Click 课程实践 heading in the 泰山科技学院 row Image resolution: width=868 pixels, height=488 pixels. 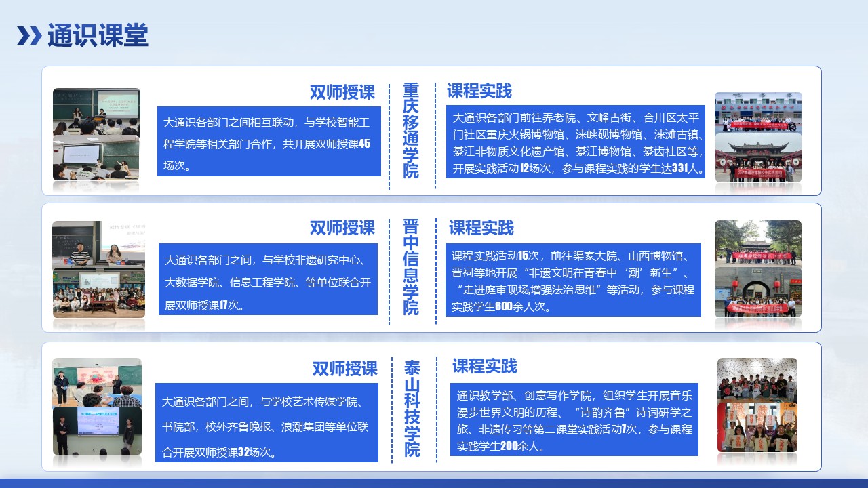pos(484,367)
